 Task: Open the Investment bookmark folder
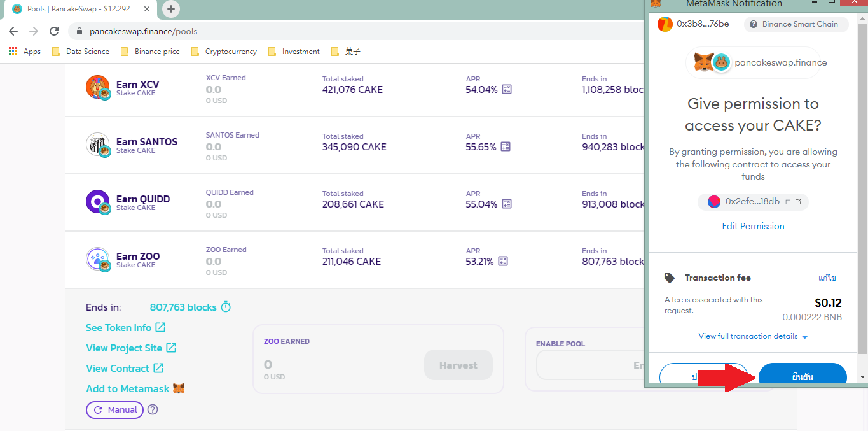point(294,52)
